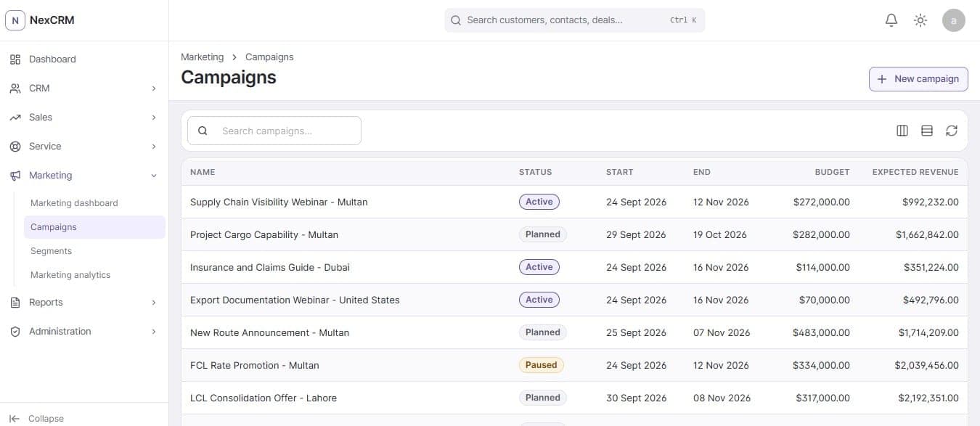Sort by the Budget column header

coord(832,172)
